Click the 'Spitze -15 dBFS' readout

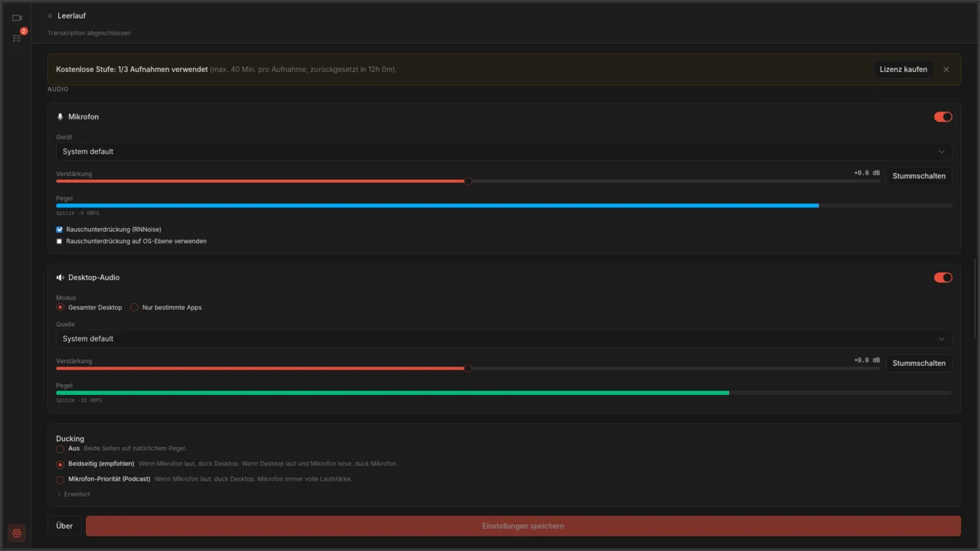point(79,401)
